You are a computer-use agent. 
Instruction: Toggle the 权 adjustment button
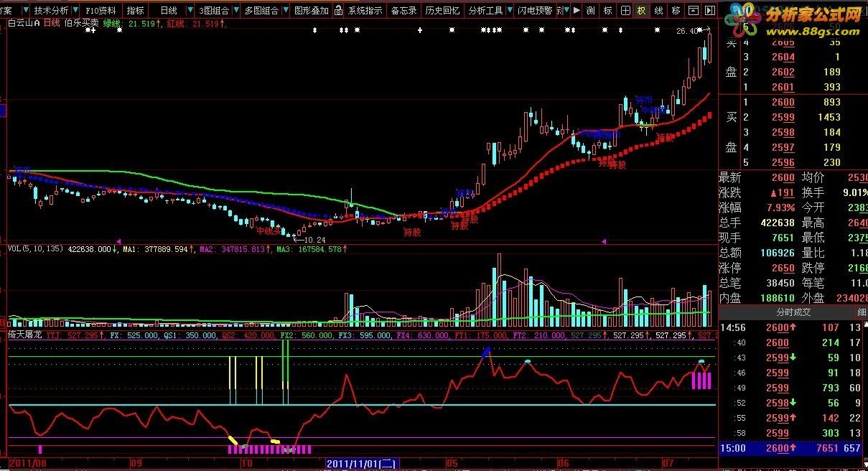[x=641, y=11]
